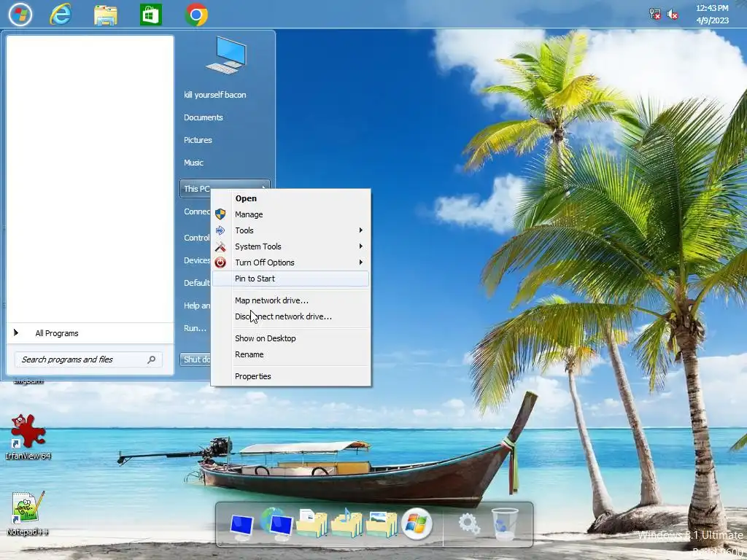Open File Explorer taskbar icon
This screenshot has height=560, width=747.
pyautogui.click(x=105, y=15)
